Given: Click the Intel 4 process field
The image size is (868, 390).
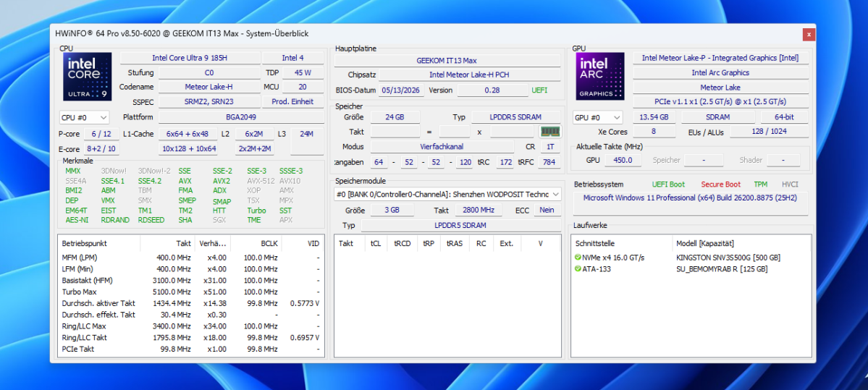Looking at the screenshot, I should 293,58.
